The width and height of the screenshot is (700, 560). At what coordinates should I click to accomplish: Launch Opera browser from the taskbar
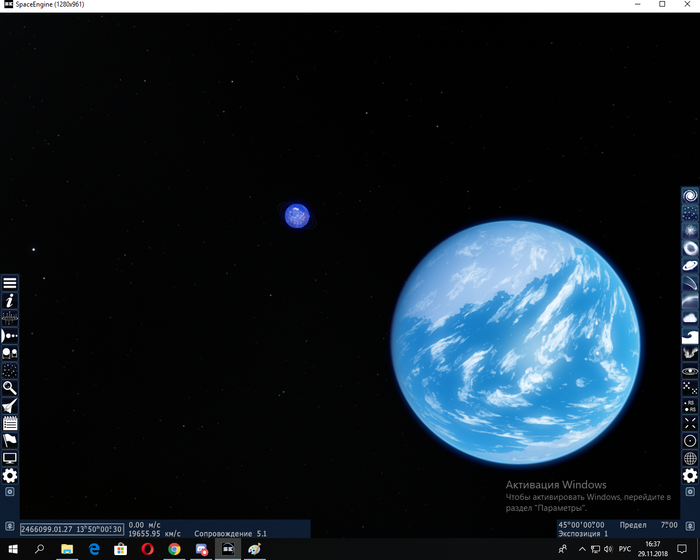(148, 549)
